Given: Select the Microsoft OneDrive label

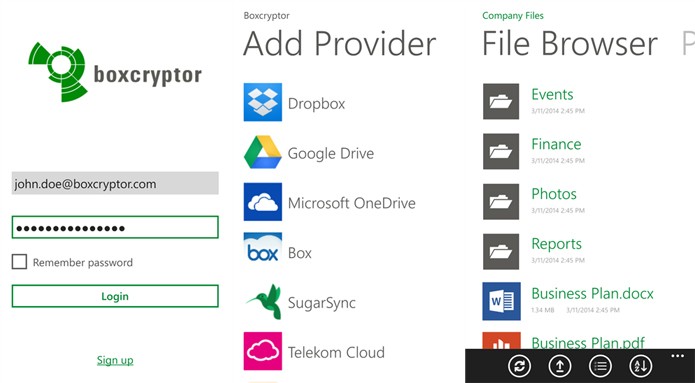Looking at the screenshot, I should click(x=352, y=203).
